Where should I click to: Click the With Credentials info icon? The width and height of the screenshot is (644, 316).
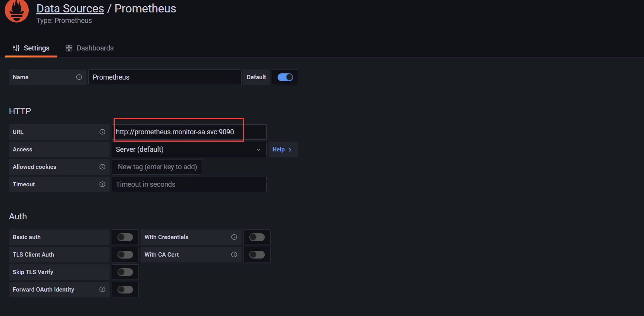coord(234,237)
